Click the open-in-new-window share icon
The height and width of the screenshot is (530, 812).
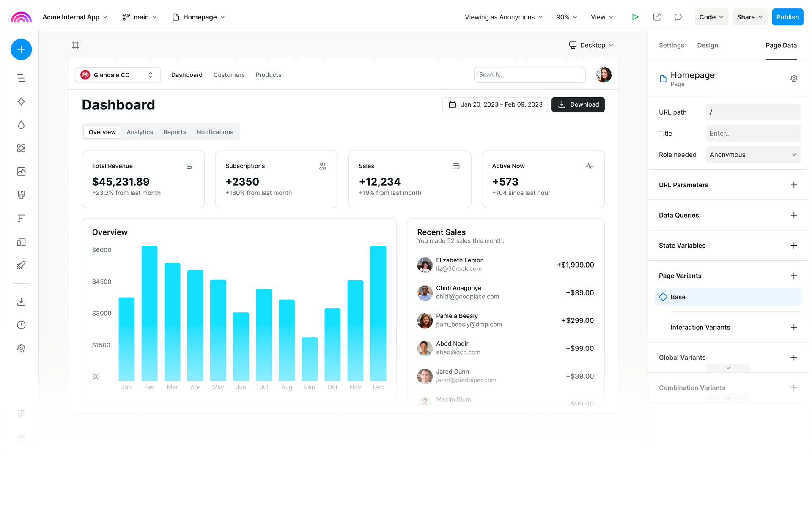point(657,17)
